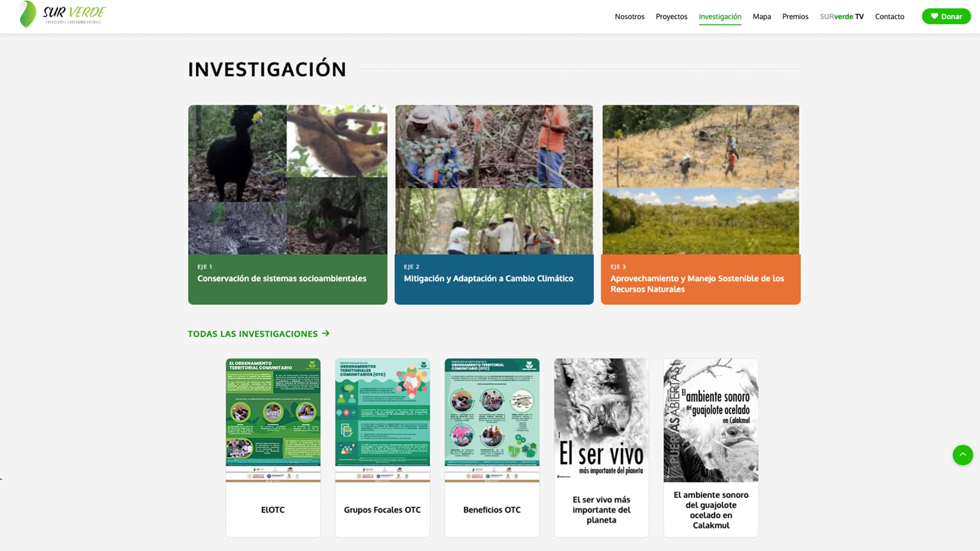This screenshot has width=980, height=551.
Task: Click the green scroll-to-top arrow button
Action: 963,455
